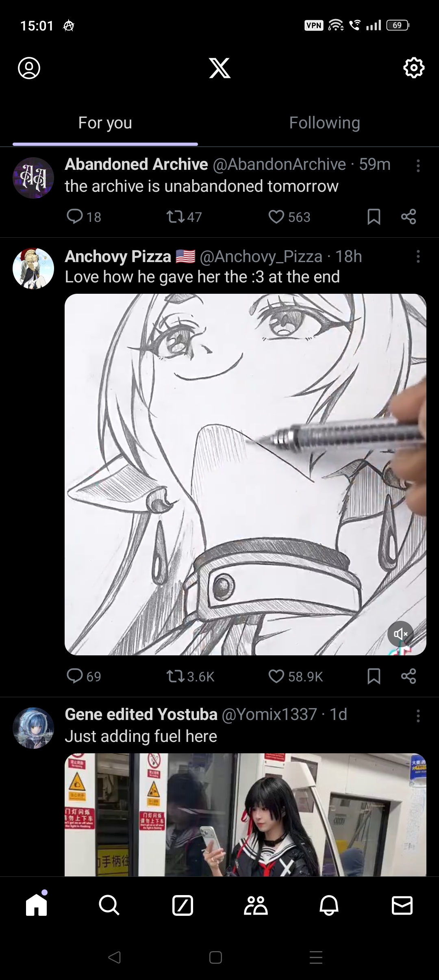Like the Anchovy Pizza post

[276, 676]
